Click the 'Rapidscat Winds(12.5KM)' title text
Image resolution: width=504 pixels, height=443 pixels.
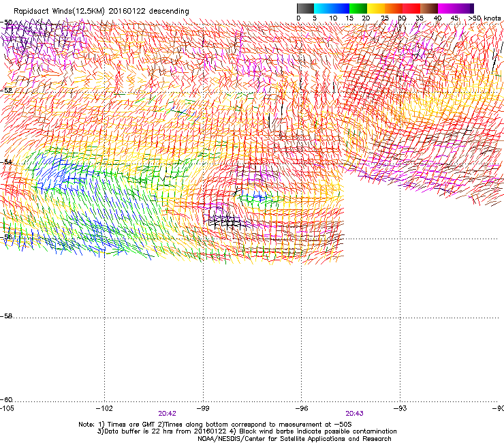(59, 12)
